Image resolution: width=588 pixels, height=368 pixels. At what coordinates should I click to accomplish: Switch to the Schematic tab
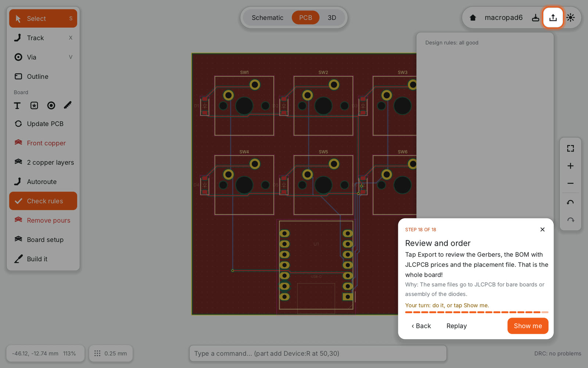(268, 18)
